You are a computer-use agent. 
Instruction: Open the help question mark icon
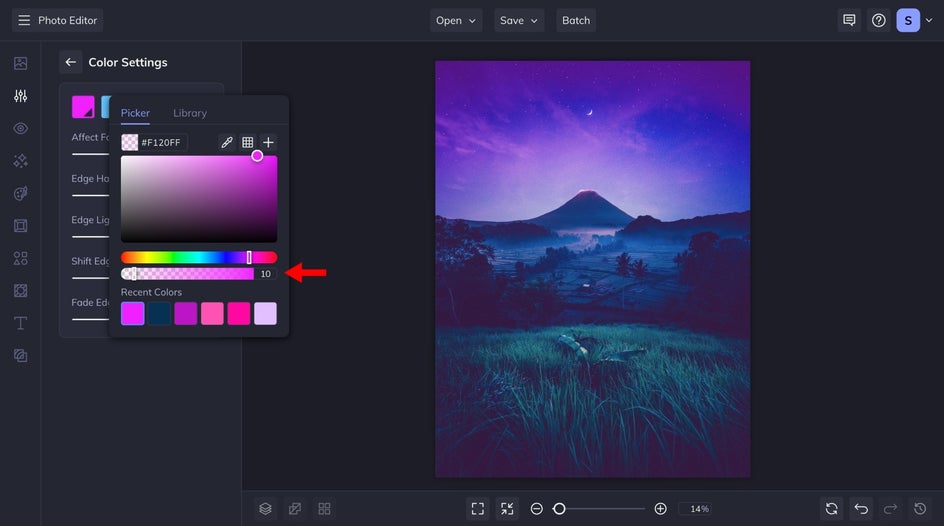pyautogui.click(x=878, y=20)
